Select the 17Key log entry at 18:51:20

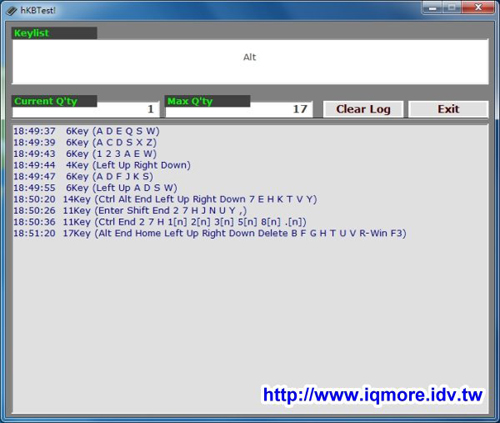pyautogui.click(x=210, y=233)
